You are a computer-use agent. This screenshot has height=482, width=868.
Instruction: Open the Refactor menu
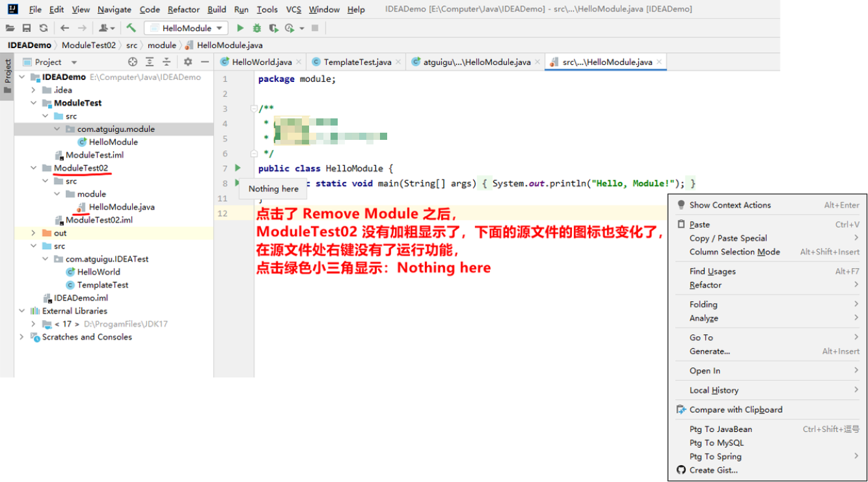pyautogui.click(x=183, y=10)
